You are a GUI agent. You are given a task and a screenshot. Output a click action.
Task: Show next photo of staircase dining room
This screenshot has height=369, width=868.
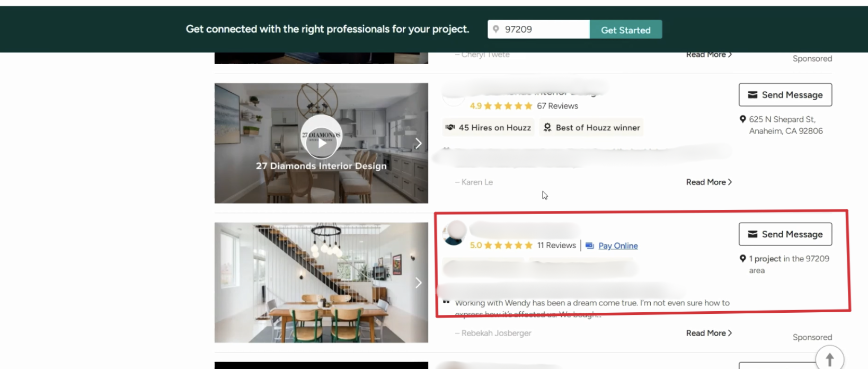418,283
